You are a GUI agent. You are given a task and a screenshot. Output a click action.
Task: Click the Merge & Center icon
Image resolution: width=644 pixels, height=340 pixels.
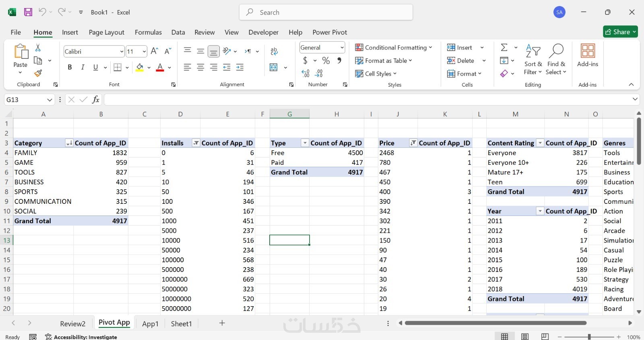click(x=274, y=67)
